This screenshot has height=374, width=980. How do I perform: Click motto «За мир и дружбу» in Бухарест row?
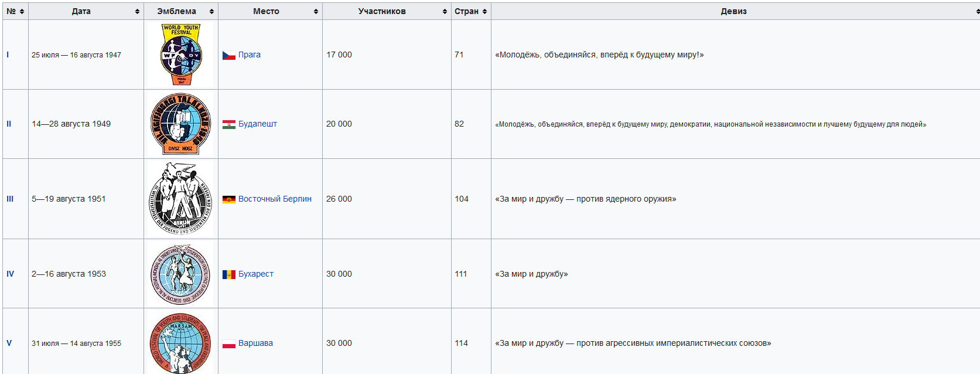[531, 274]
